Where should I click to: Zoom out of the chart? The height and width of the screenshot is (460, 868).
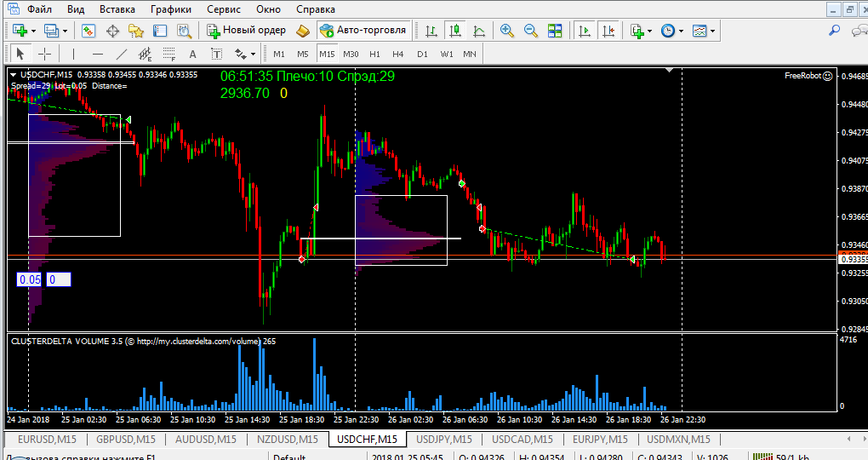530,31
